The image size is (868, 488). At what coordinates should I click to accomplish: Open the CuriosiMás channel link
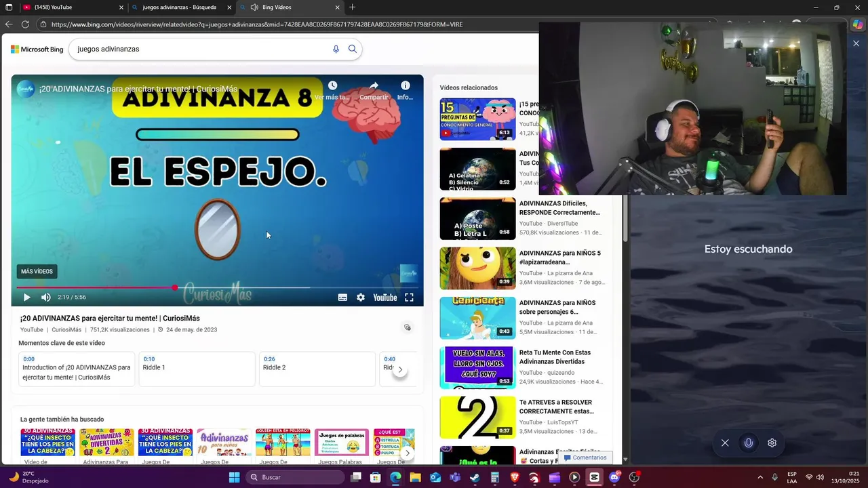pyautogui.click(x=66, y=330)
